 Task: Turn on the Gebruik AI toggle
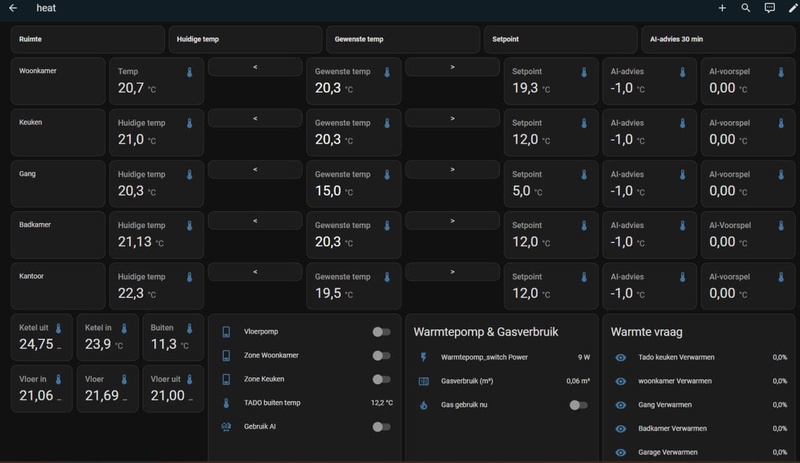tap(381, 427)
